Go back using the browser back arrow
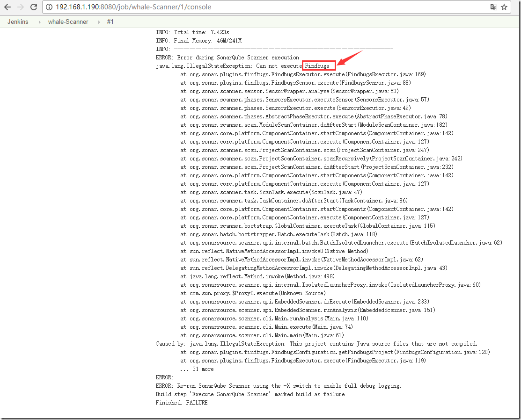Viewport: 521px width, 420px height. 7,7
